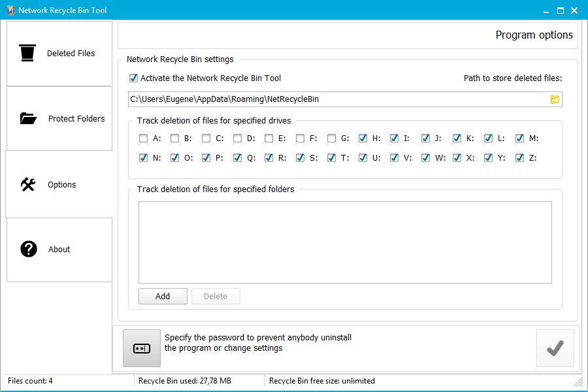Click the trash bin icon for Deleted Files

coord(27,53)
